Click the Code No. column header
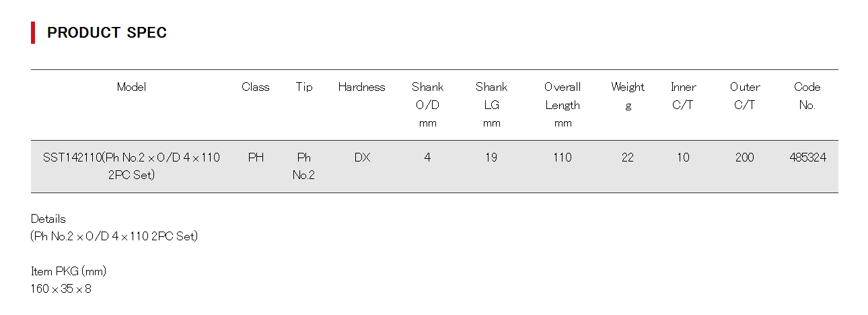This screenshot has width=868, height=315. [807, 96]
